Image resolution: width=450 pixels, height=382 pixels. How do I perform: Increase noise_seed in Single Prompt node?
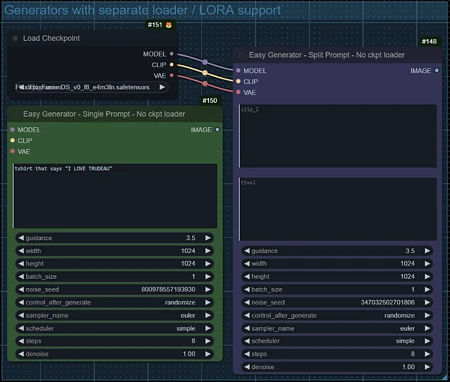[208, 289]
